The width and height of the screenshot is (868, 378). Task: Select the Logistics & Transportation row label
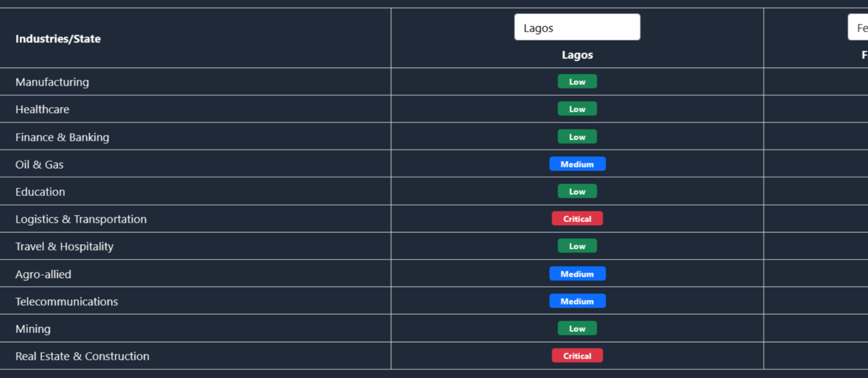81,219
